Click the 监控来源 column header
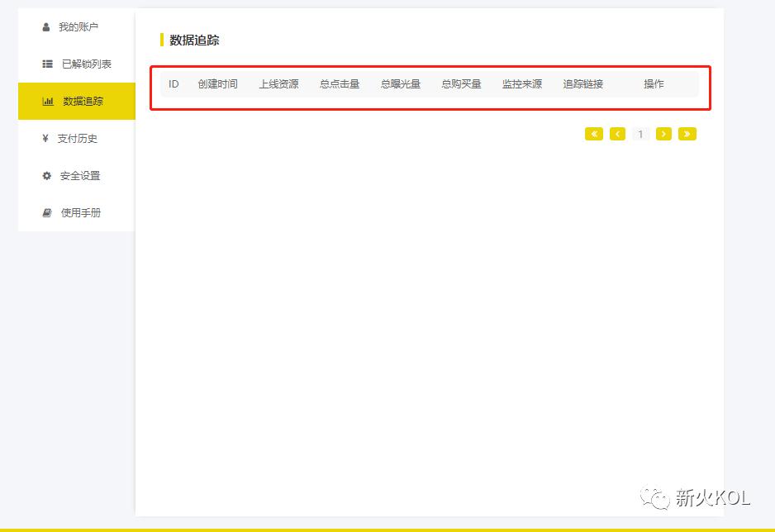Viewport: 775px width, 532px height. tap(522, 84)
